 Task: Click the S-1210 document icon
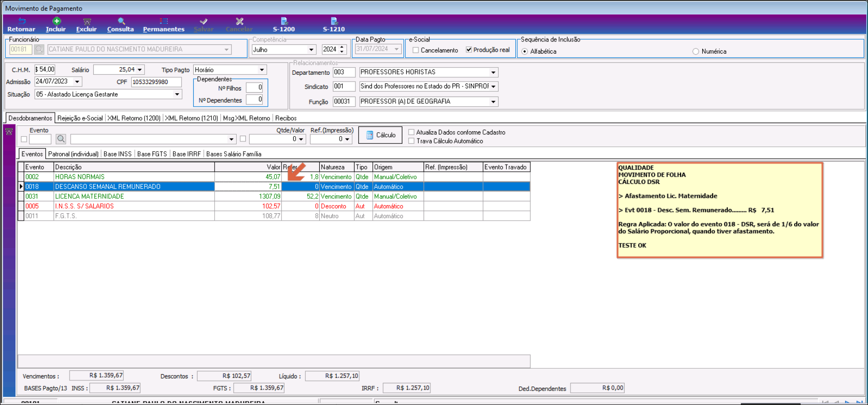pyautogui.click(x=334, y=21)
